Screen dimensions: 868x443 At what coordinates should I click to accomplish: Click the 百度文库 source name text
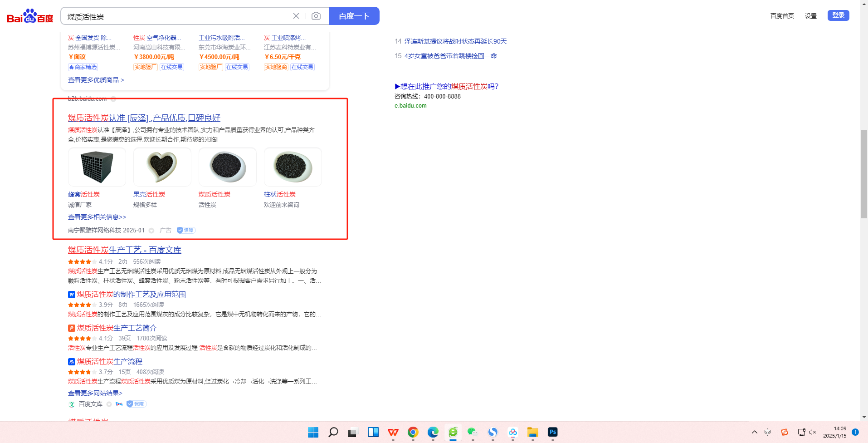(91, 404)
